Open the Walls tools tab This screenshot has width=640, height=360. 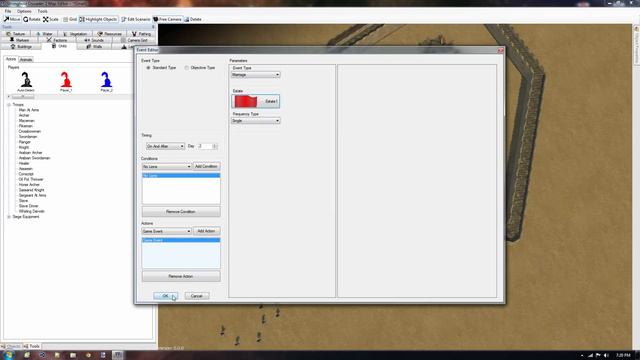pos(94,47)
